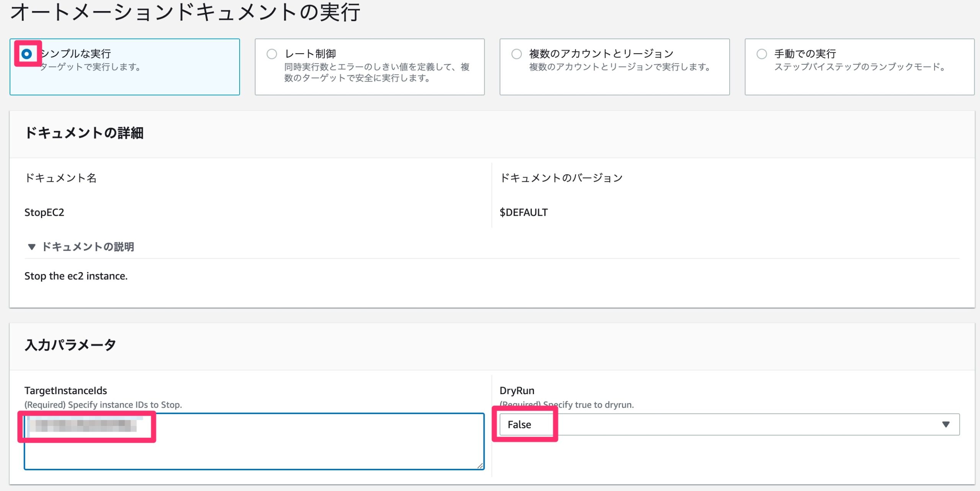
Task: Click the ドキュメントの詳細 section header
Action: click(84, 133)
